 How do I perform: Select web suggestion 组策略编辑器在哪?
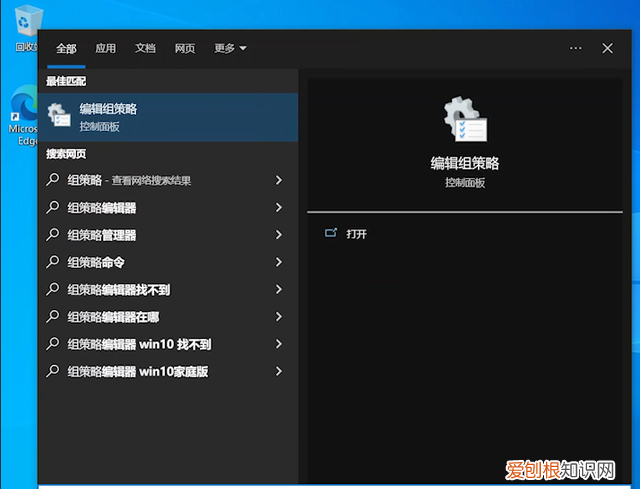168,317
